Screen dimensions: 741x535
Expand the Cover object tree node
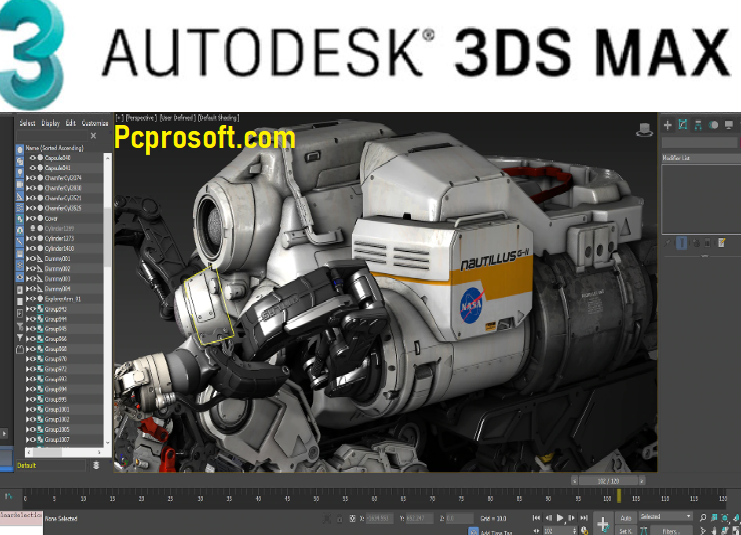[x=27, y=218]
